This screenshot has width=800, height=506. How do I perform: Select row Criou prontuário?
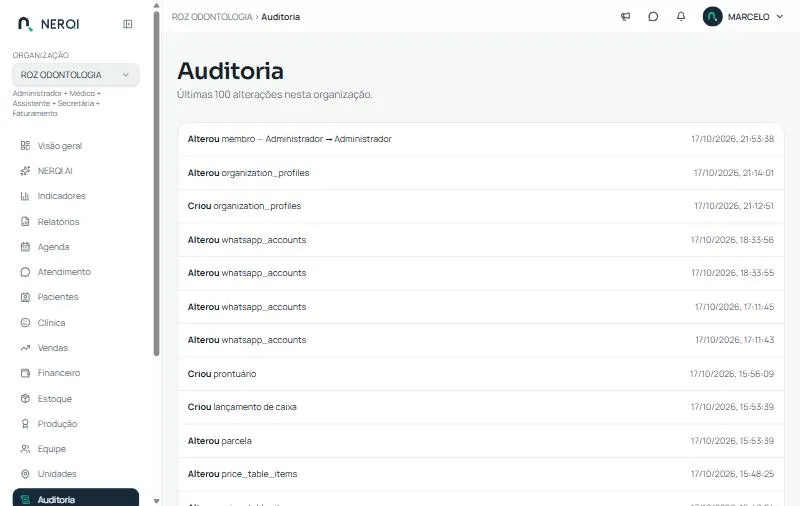coord(481,374)
